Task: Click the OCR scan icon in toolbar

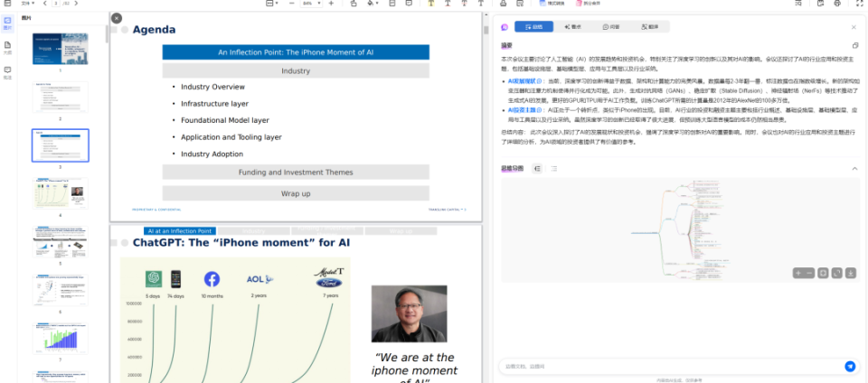Action: point(520,4)
